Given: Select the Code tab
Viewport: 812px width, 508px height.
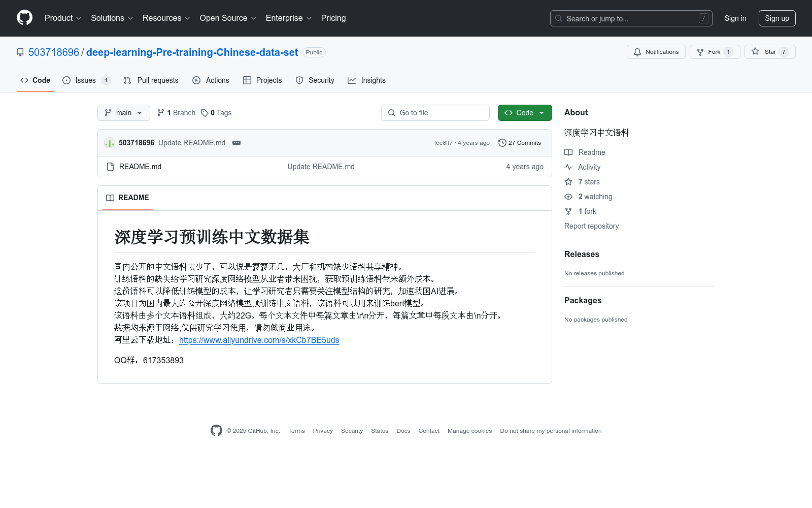Looking at the screenshot, I should [35, 80].
